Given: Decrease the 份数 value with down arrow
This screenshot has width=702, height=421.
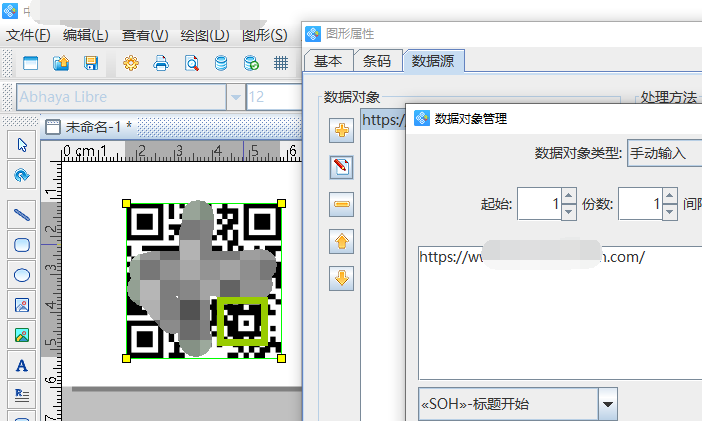Looking at the screenshot, I should pyautogui.click(x=670, y=212).
